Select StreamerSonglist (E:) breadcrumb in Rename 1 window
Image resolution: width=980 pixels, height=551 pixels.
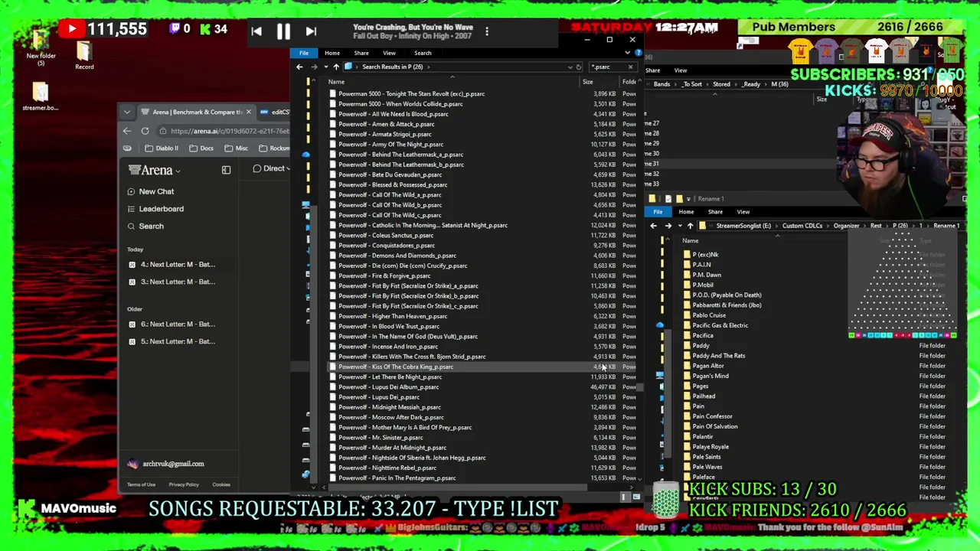[x=743, y=226]
